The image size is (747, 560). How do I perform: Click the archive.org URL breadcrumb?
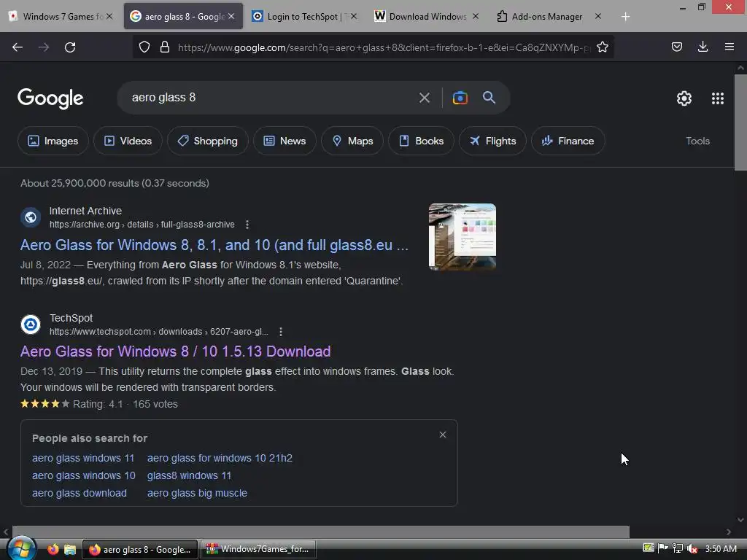142,225
